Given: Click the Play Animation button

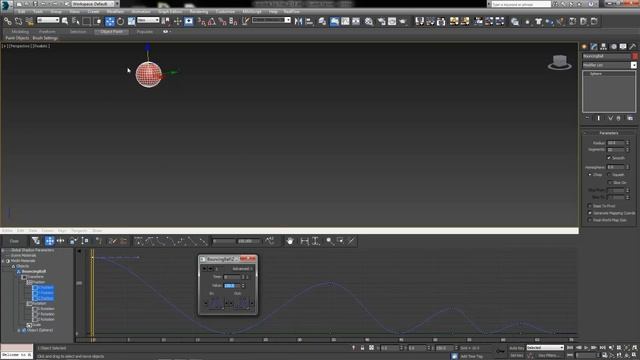Looking at the screenshot, I should tap(586, 348).
